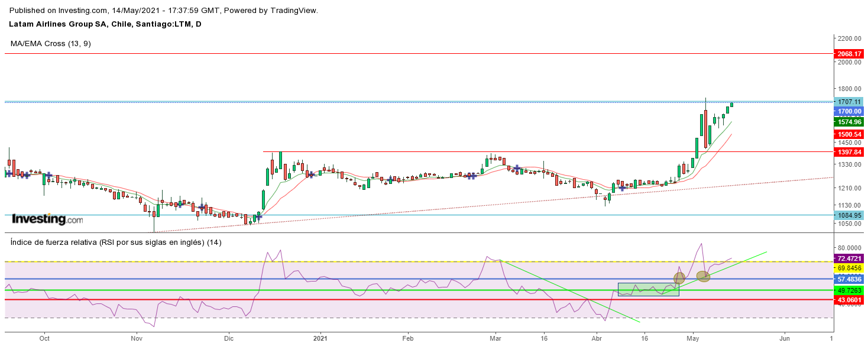This screenshot has height=346, width=868.
Task: Click the Feb date axis label
Action: click(407, 339)
